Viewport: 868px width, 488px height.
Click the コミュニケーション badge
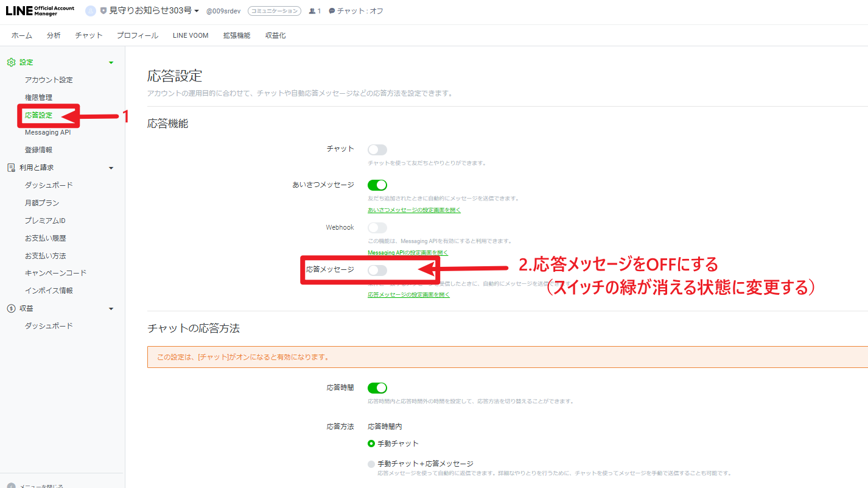(275, 11)
